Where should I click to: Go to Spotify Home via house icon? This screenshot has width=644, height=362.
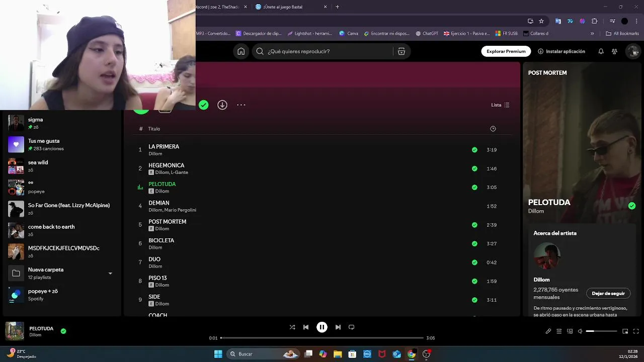pyautogui.click(x=241, y=51)
